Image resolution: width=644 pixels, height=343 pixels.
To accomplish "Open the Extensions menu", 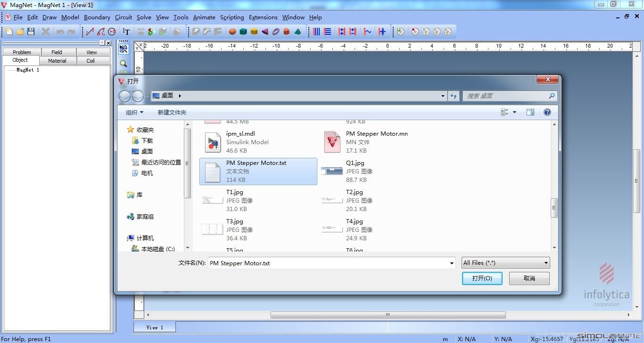I will tap(263, 17).
